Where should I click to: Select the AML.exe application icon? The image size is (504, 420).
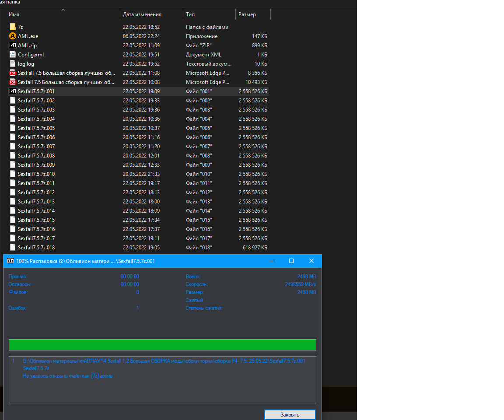(x=13, y=36)
